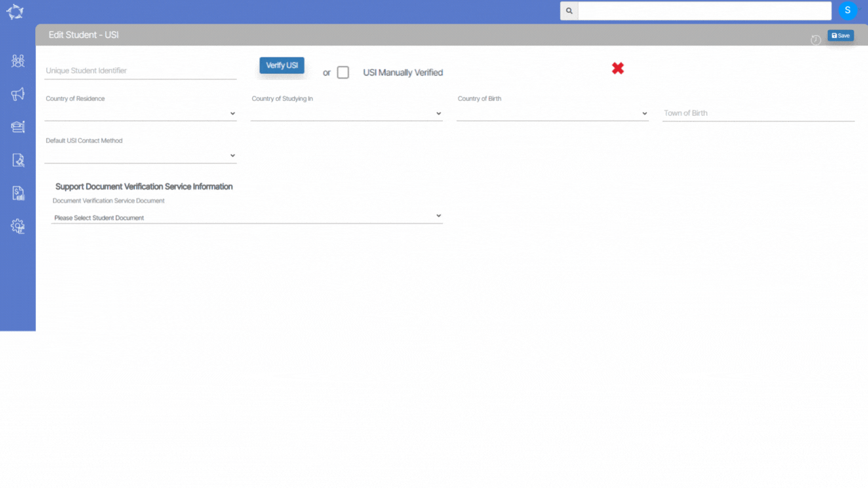Open the Country of Studying In dropdown
This screenshot has width=868, height=488.
347,113
